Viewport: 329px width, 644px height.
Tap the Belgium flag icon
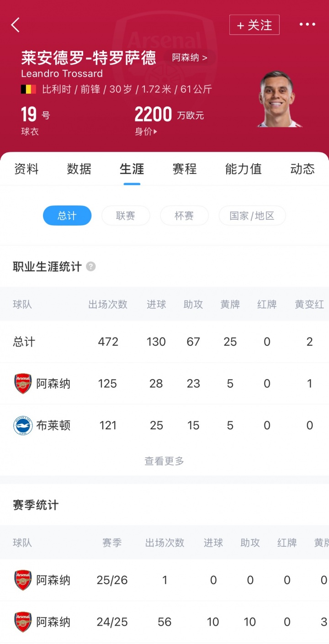click(29, 89)
